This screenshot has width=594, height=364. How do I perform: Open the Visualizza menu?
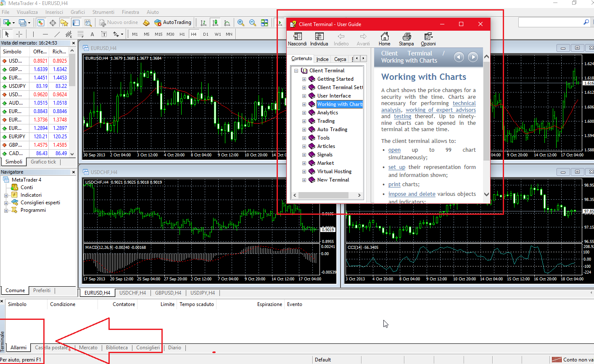(x=27, y=12)
